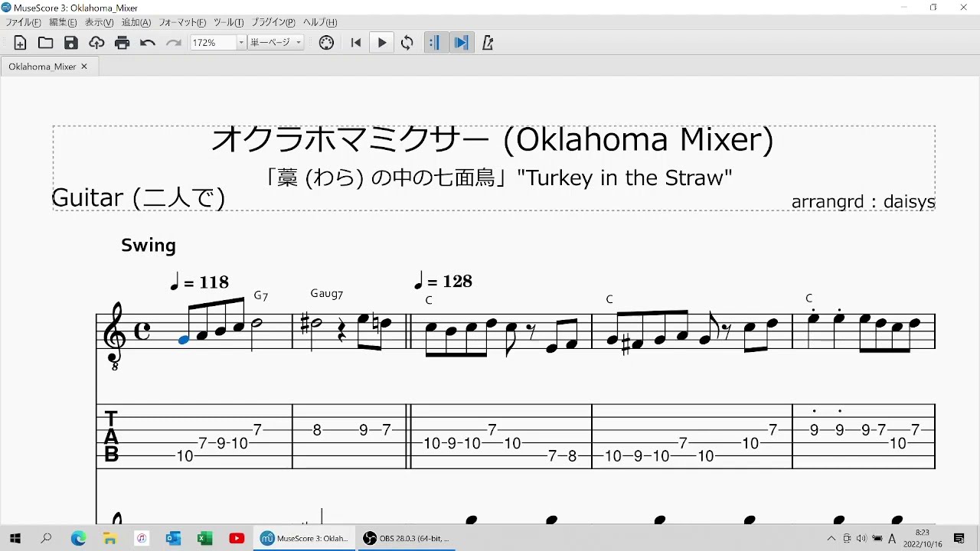This screenshot has height=551, width=980.
Task: Upload score online with cloud icon
Action: click(96, 43)
